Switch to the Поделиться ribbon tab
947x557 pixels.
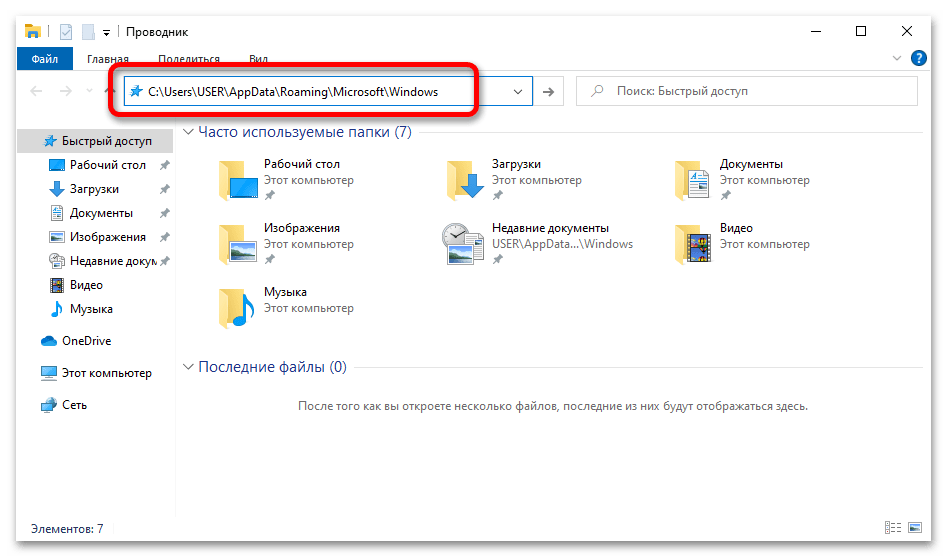pyautogui.click(x=189, y=59)
